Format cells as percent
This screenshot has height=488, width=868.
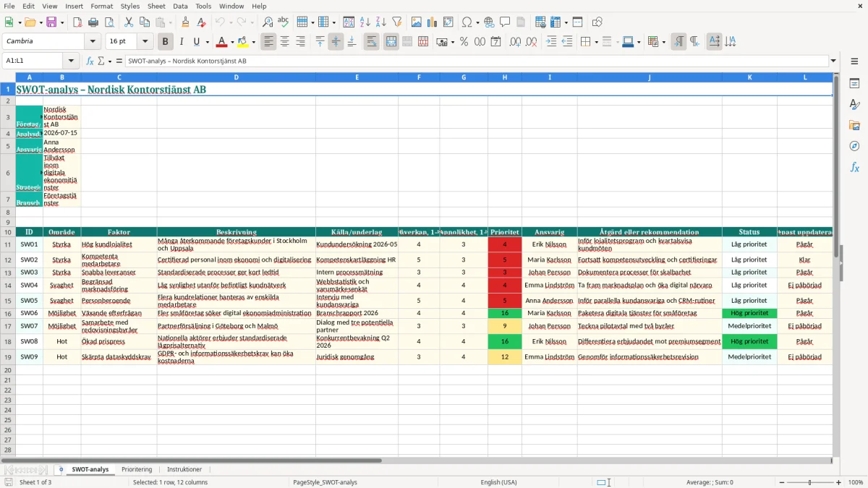(464, 42)
